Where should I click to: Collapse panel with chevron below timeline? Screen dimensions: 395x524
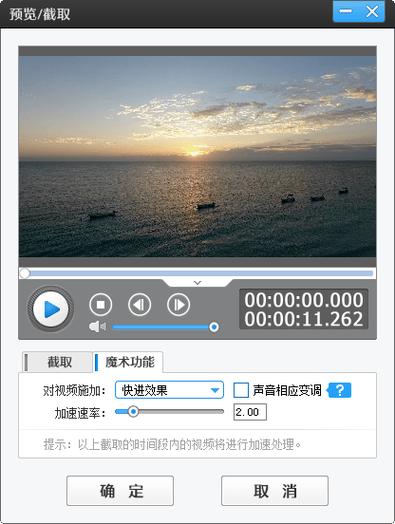click(x=198, y=283)
